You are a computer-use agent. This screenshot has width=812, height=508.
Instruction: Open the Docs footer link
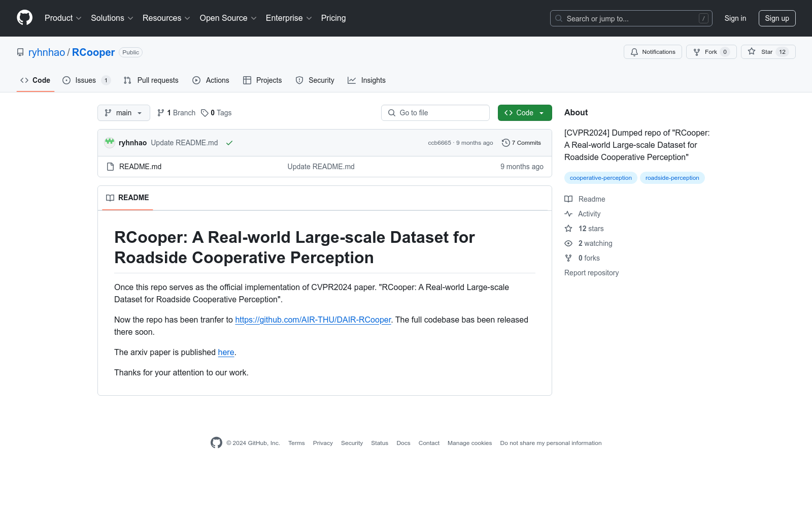point(403,443)
